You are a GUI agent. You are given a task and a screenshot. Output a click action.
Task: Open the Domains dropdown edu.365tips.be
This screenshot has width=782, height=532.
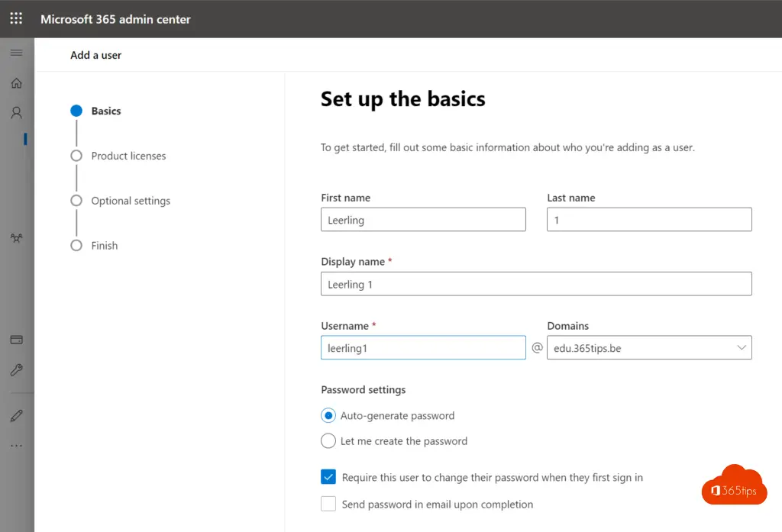[649, 347]
